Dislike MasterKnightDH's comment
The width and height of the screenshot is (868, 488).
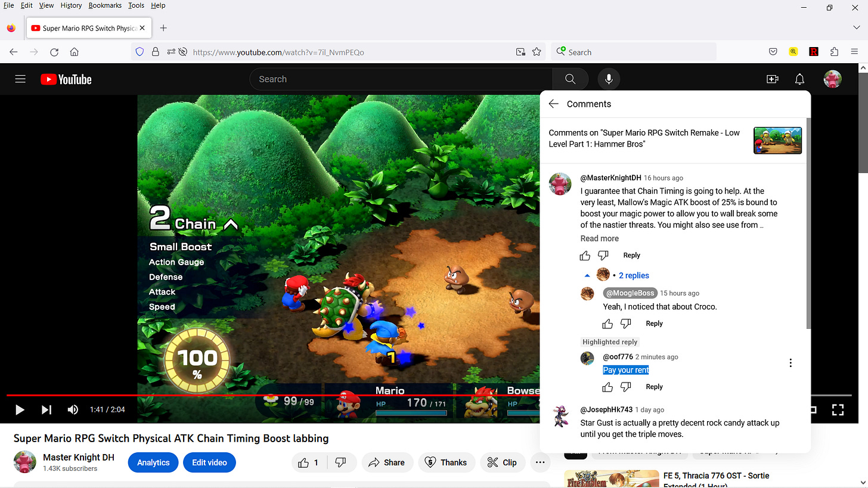click(x=603, y=256)
